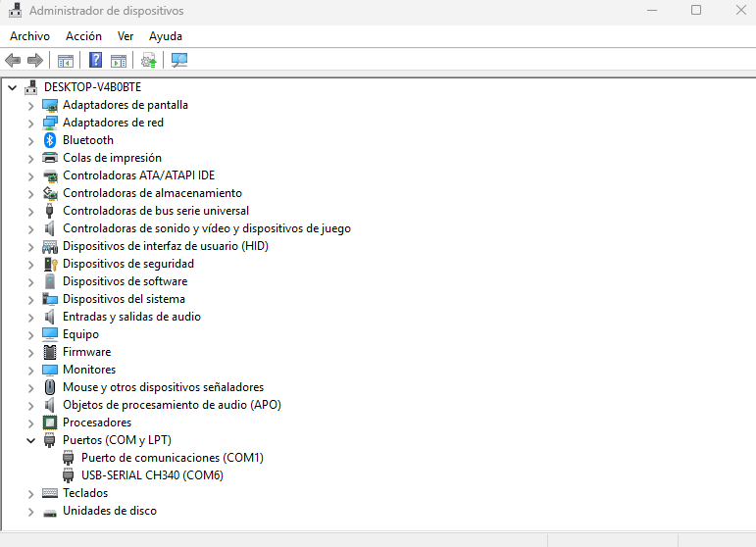Viewport: 756px width, 547px height.
Task: Select Dispositivos de software
Action: (x=125, y=281)
